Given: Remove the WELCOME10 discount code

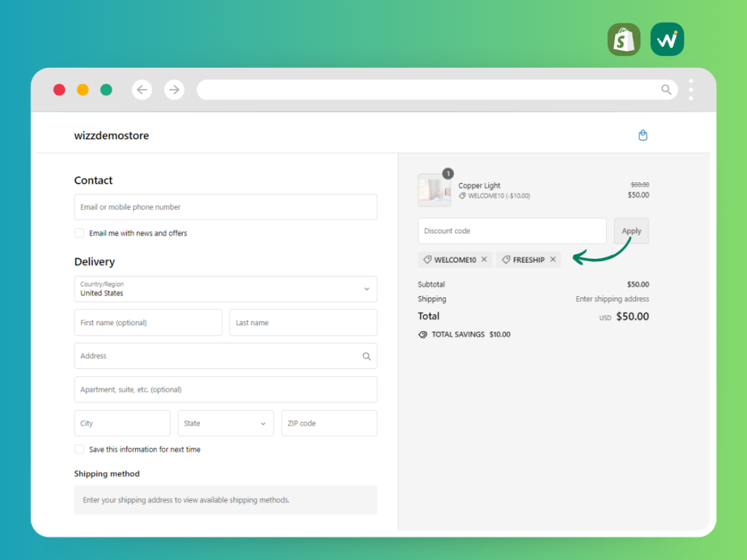Looking at the screenshot, I should (484, 259).
